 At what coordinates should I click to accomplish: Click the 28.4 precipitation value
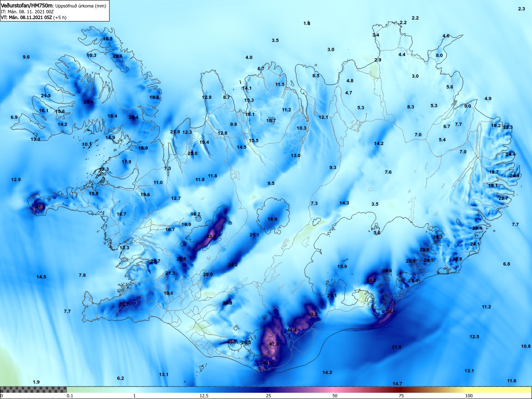(x=413, y=281)
